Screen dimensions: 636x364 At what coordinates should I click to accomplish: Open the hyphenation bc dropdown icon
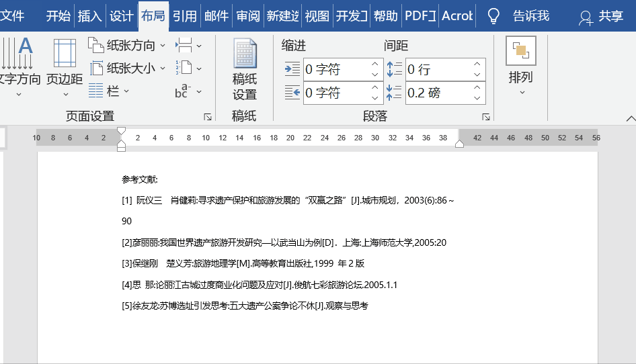coord(188,91)
